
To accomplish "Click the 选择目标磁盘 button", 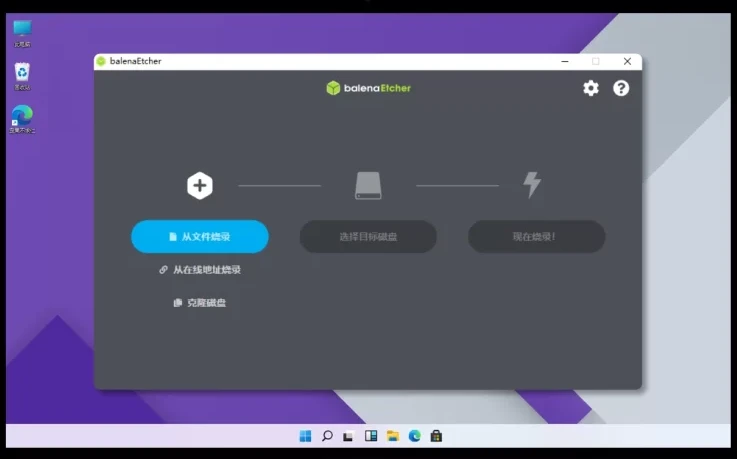I will click(368, 236).
